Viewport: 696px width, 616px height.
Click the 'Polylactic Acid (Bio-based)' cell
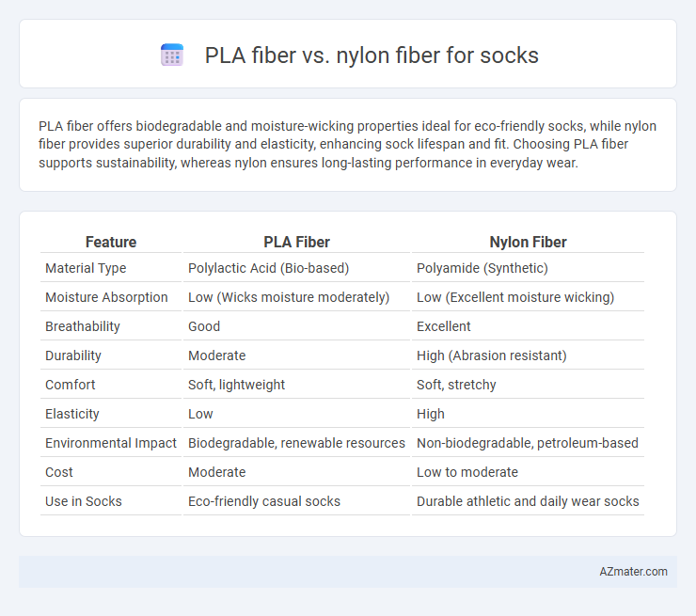point(269,268)
